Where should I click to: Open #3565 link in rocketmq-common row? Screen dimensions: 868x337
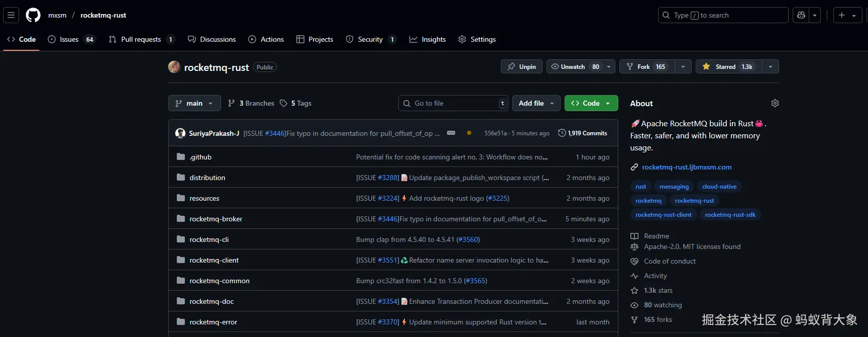[x=476, y=281]
